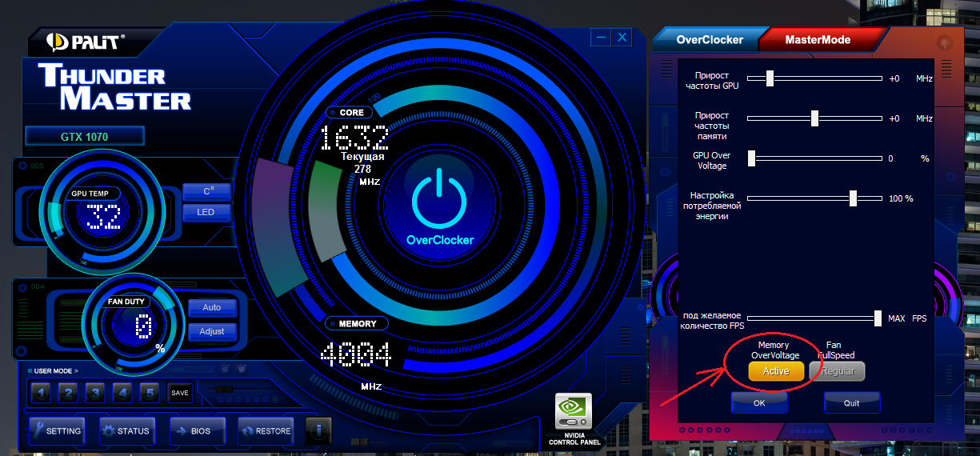Save current user mode profile

click(x=180, y=393)
